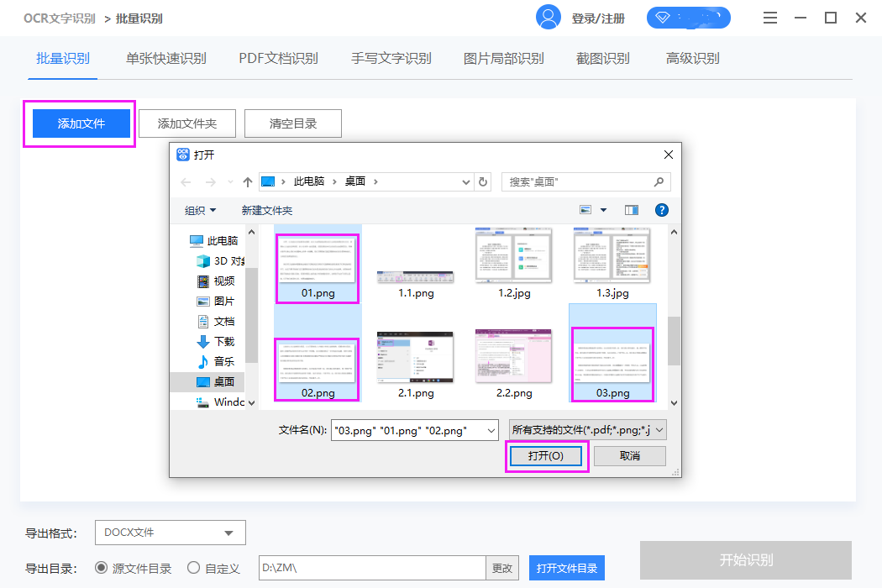Go back in the Open dialog
882x588 pixels.
pos(186,181)
